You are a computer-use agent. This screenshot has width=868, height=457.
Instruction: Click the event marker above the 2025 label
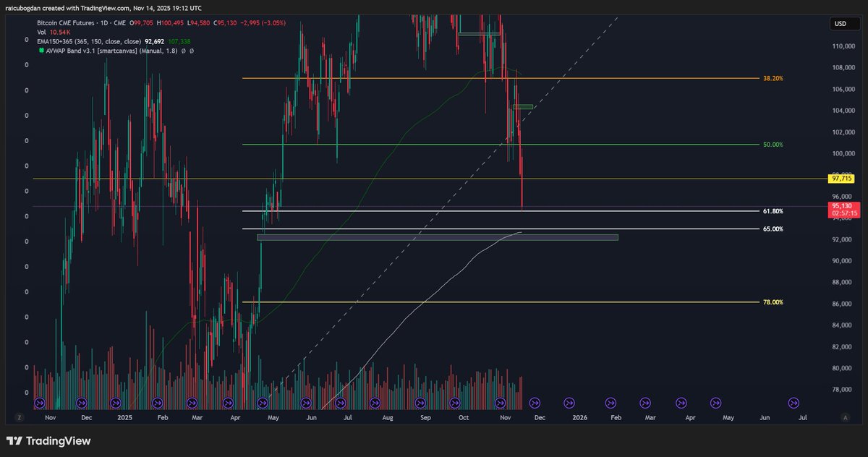[x=115, y=403]
